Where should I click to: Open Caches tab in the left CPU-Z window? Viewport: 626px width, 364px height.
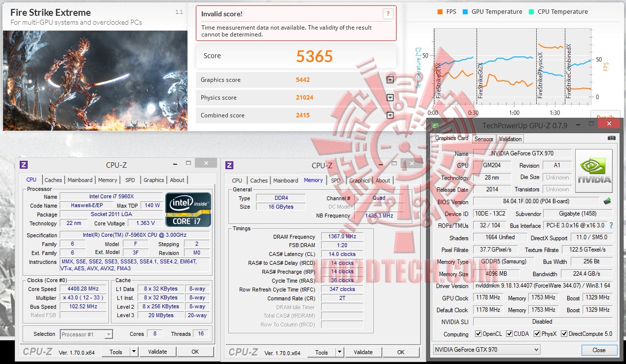click(53, 181)
